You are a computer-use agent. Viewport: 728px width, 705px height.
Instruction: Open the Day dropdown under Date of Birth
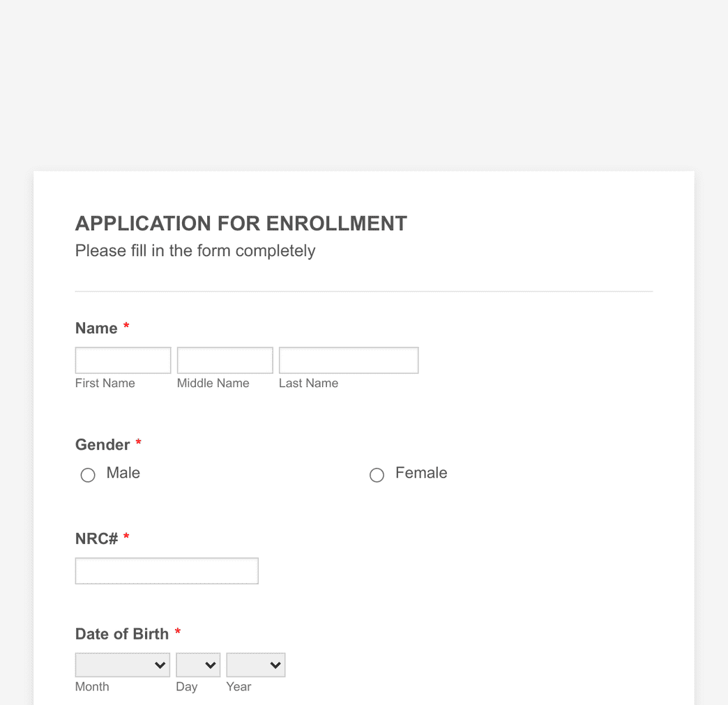point(198,665)
